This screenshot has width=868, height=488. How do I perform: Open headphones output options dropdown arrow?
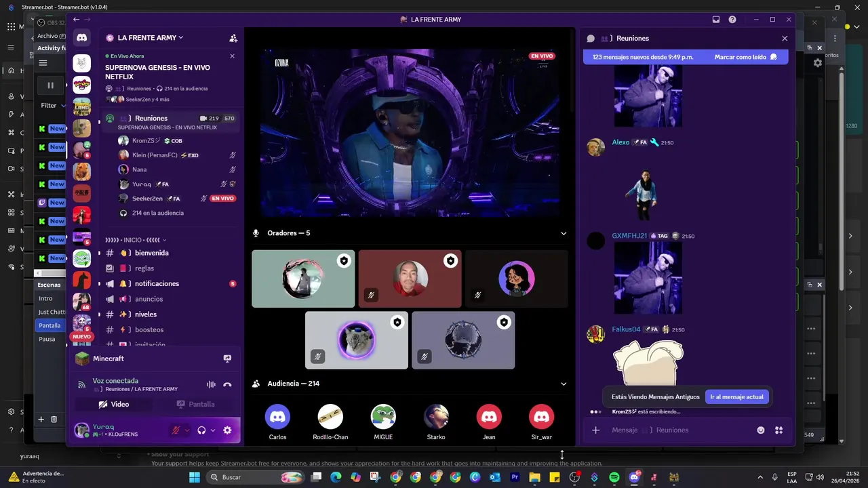pos(213,430)
